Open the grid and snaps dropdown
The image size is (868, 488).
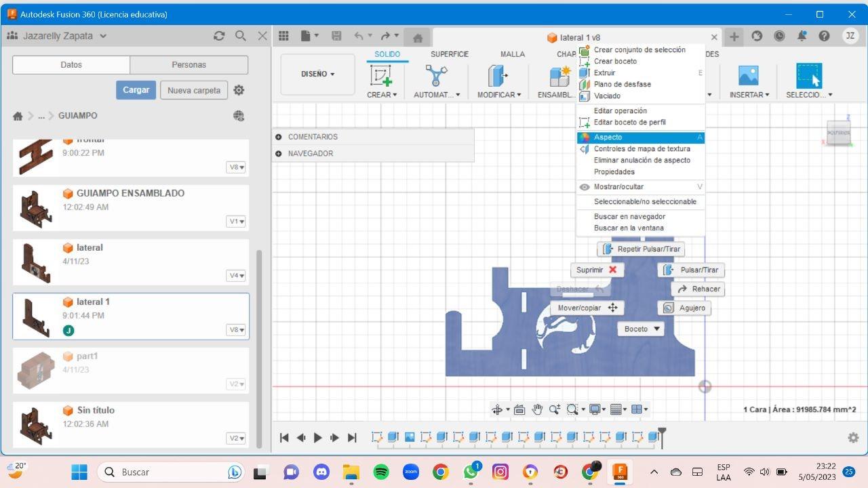point(617,409)
